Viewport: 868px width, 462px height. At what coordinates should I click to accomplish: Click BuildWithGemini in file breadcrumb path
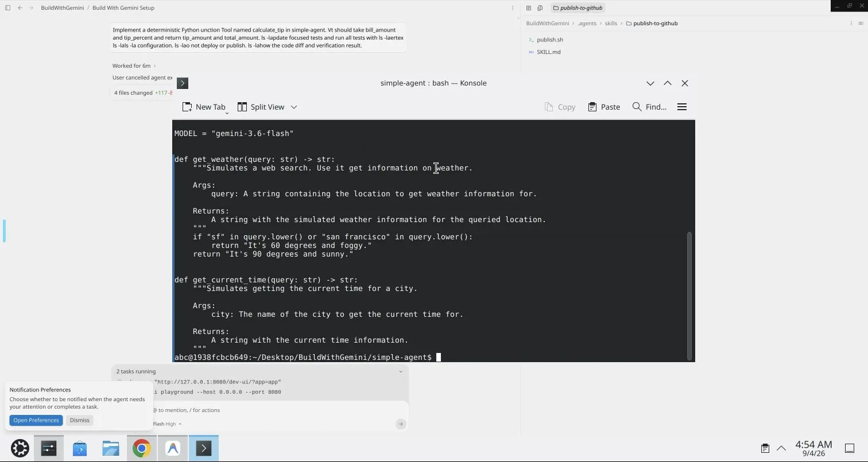pyautogui.click(x=548, y=24)
